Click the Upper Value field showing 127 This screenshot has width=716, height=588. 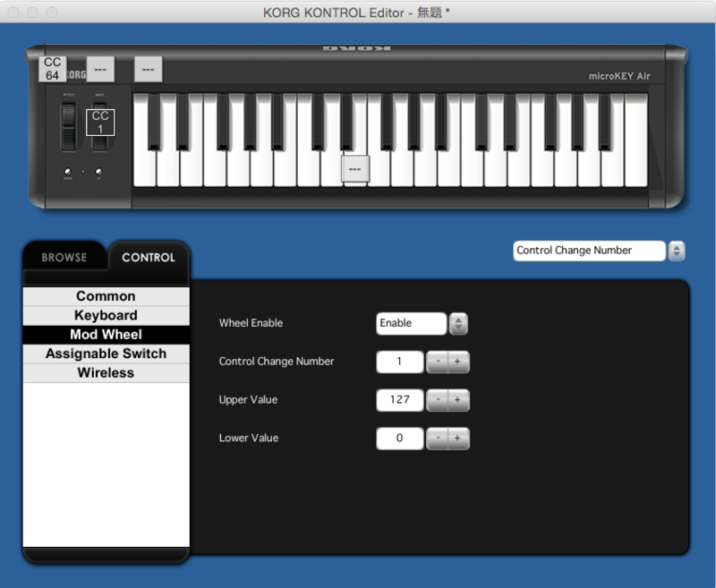point(399,400)
